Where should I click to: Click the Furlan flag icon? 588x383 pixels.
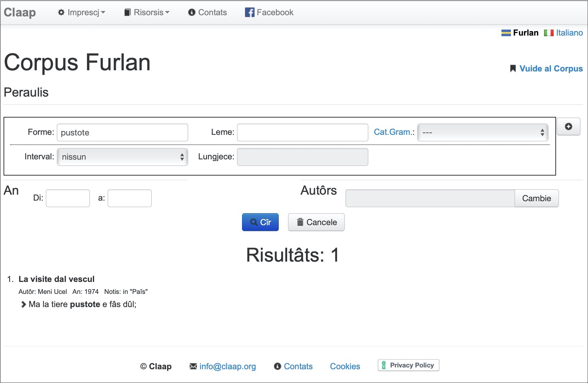[x=506, y=33]
